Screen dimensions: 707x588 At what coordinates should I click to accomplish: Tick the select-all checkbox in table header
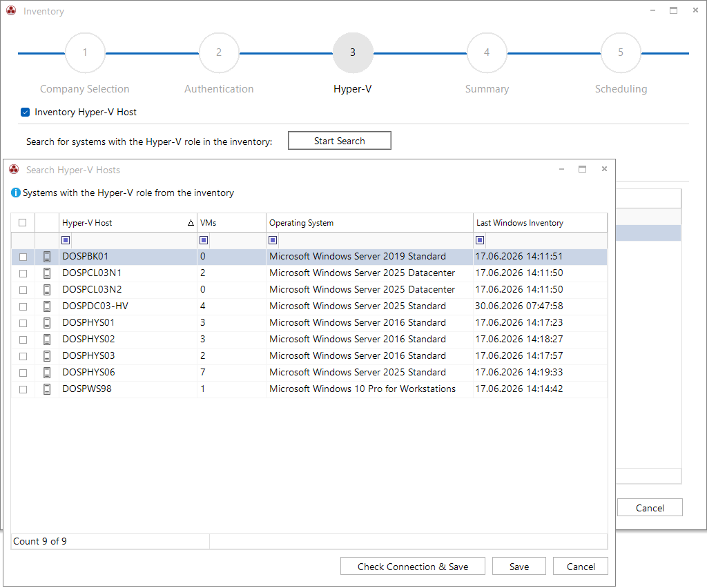click(x=23, y=223)
